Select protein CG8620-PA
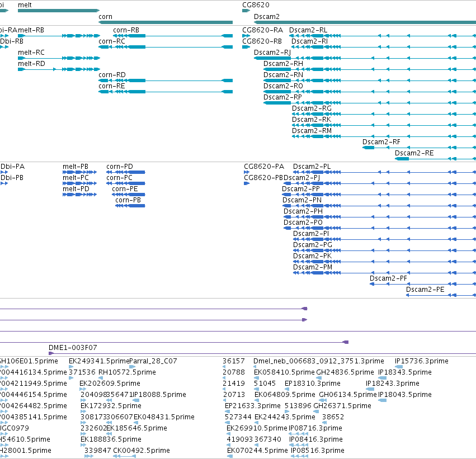Viewport: 476px width, 459px height. pos(247,172)
